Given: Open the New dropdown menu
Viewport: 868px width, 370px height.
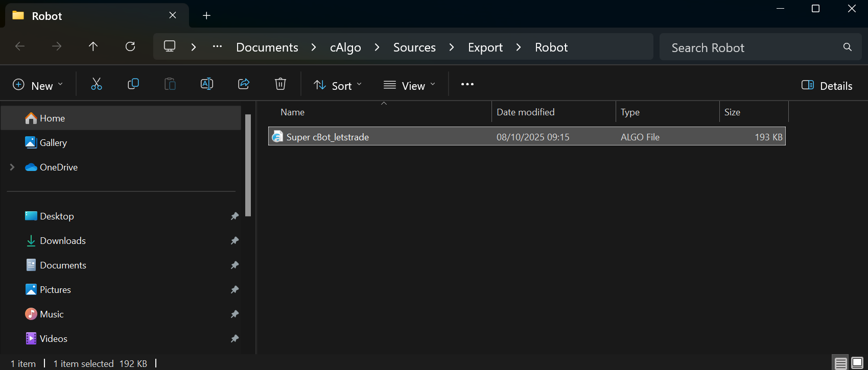Looking at the screenshot, I should pos(38,85).
